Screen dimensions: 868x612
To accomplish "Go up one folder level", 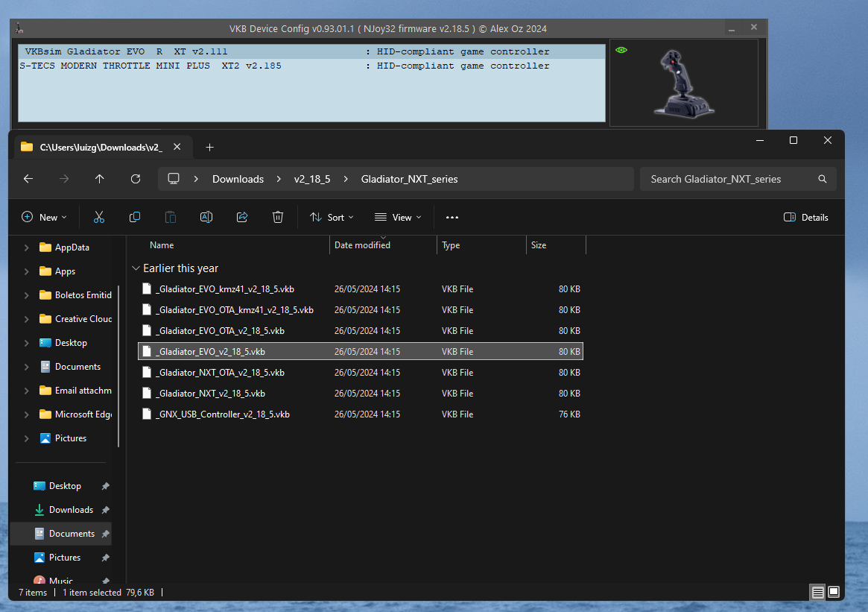I will click(100, 179).
